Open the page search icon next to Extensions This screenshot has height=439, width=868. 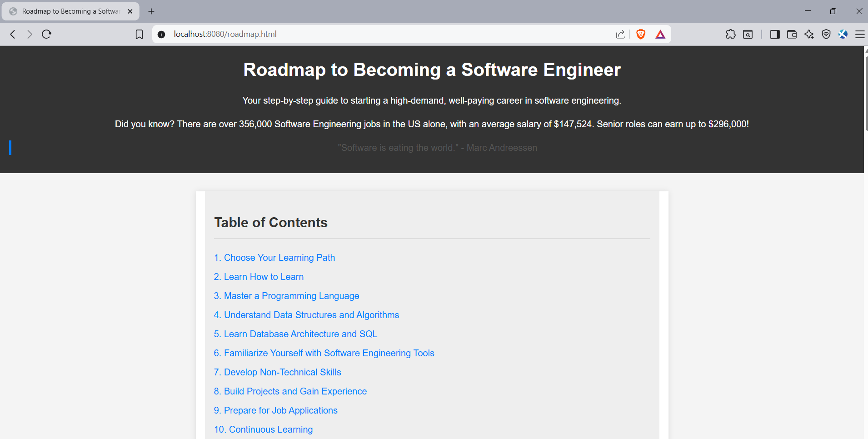(x=748, y=34)
